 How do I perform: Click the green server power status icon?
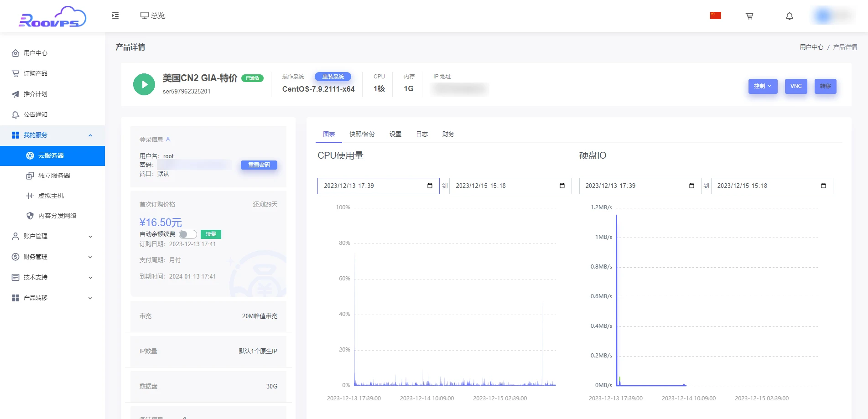pos(144,84)
